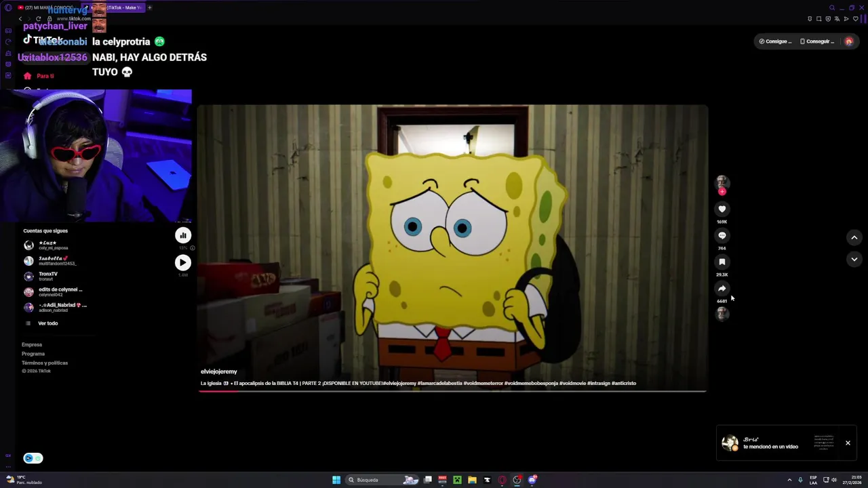Open the Isabella followed account
Screen dimensions: 868x488
(54, 260)
